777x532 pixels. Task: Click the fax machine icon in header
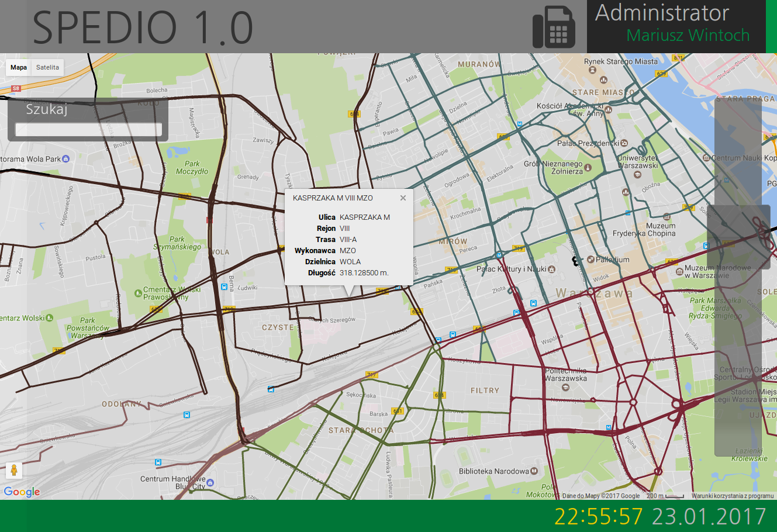click(554, 27)
